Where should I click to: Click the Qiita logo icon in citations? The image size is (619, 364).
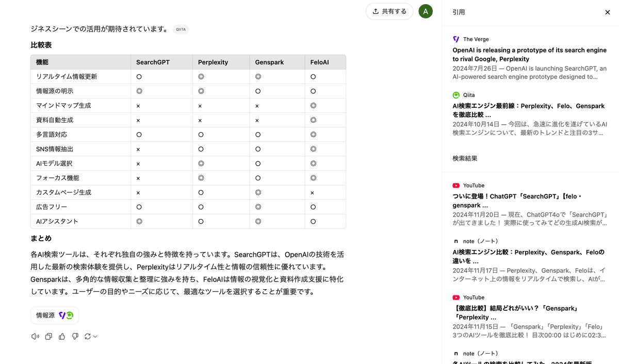pyautogui.click(x=456, y=95)
